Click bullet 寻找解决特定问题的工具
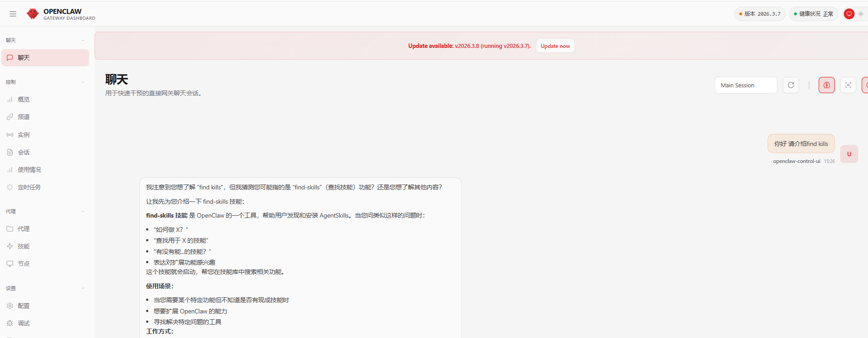Image resolution: width=868 pixels, height=338 pixels. click(187, 322)
